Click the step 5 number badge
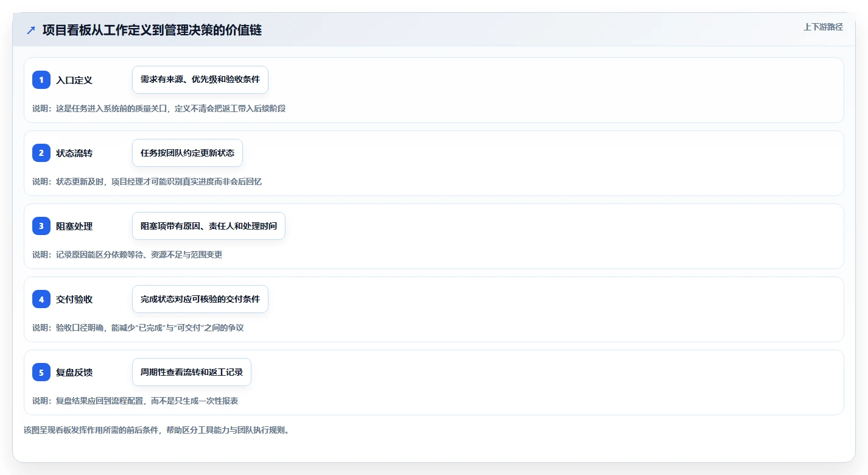The image size is (868, 475). point(41,372)
